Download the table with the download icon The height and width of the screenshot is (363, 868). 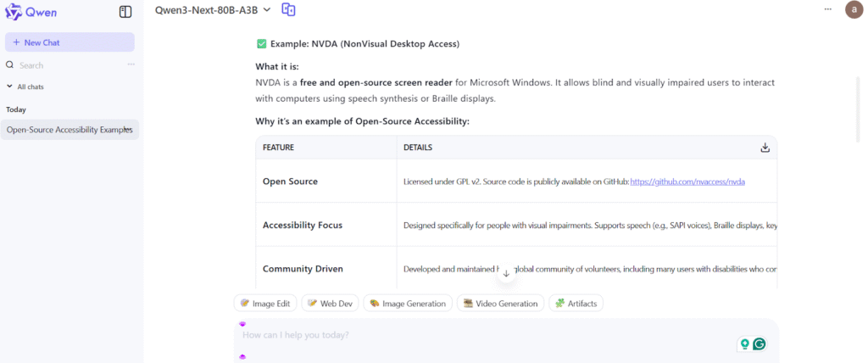pyautogui.click(x=765, y=148)
